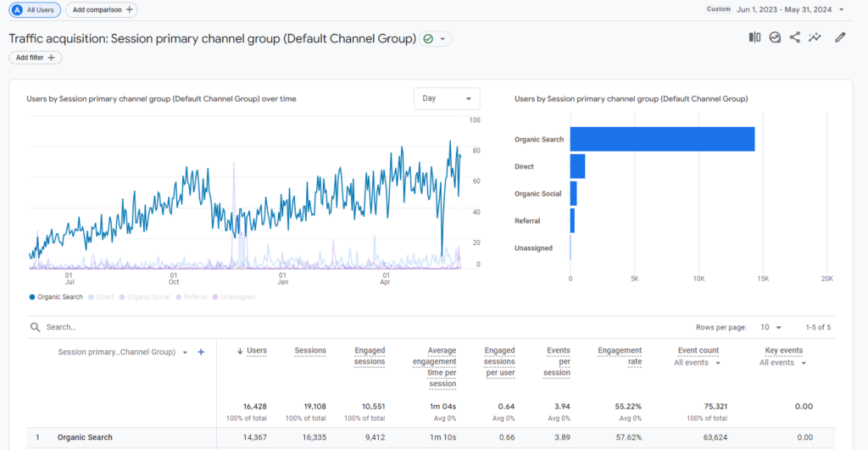Click the report data status checkmark icon

428,39
